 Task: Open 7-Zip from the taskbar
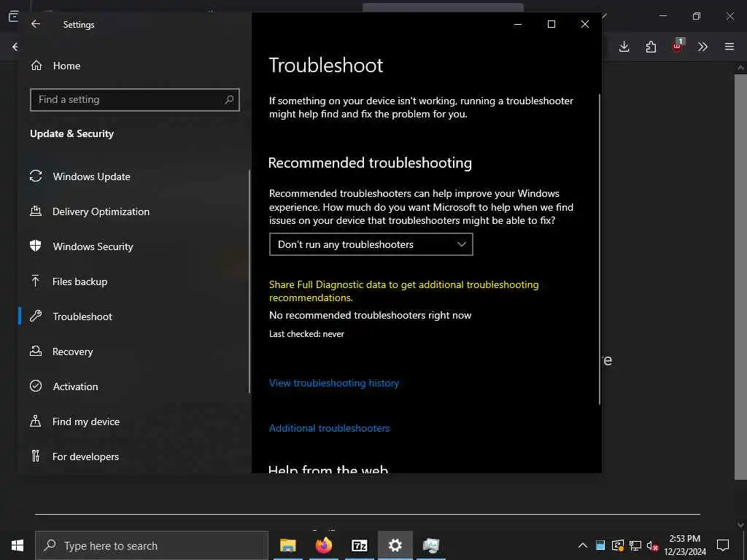tap(359, 545)
